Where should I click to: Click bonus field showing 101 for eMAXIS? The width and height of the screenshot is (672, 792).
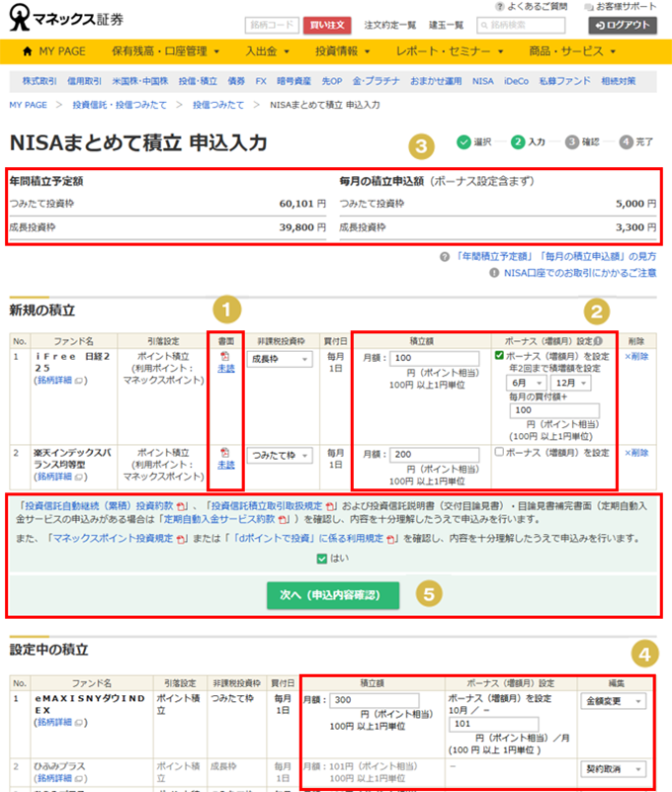pos(494,724)
